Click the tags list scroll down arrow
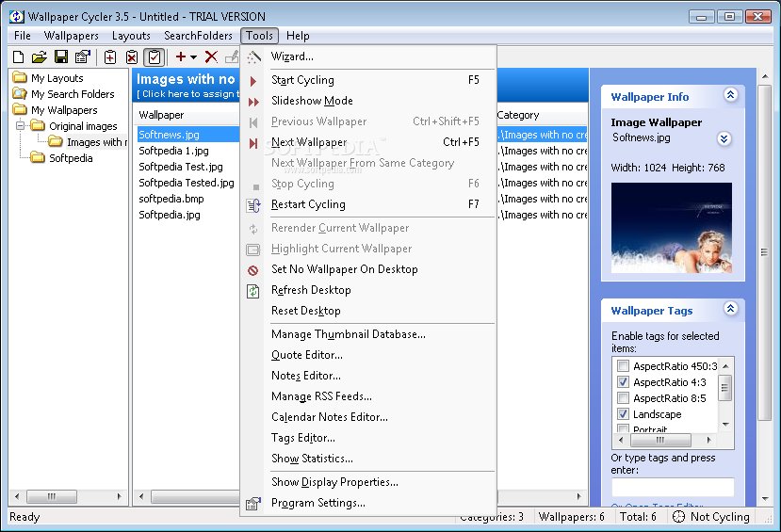Image resolution: width=781 pixels, height=532 pixels. click(725, 425)
